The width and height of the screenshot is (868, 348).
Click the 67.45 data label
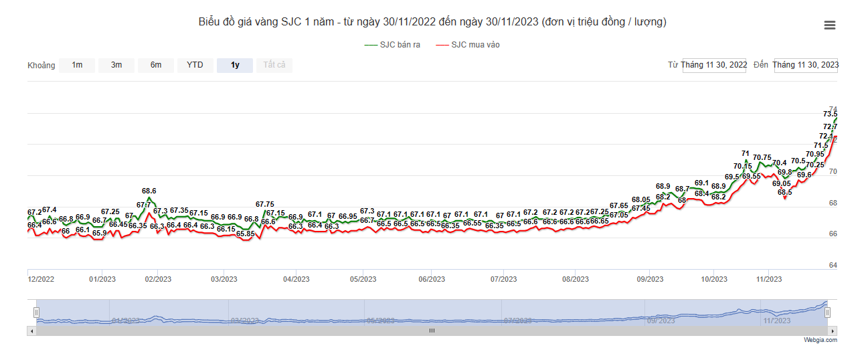[x=640, y=208]
